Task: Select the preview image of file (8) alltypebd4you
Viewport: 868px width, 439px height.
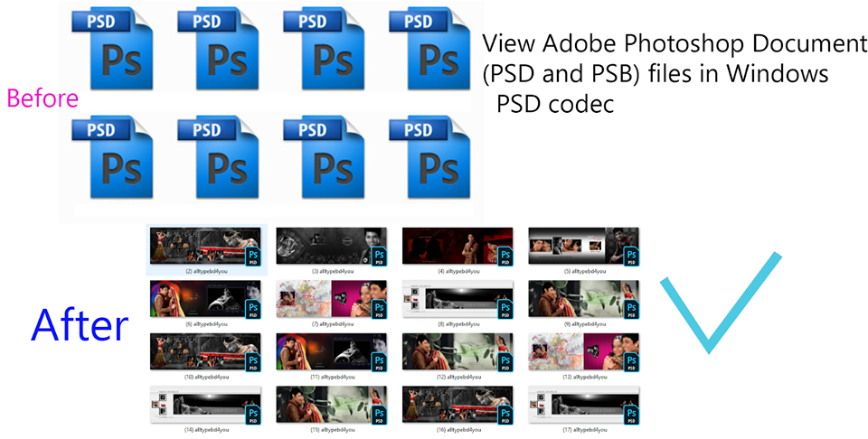Action: (x=458, y=299)
